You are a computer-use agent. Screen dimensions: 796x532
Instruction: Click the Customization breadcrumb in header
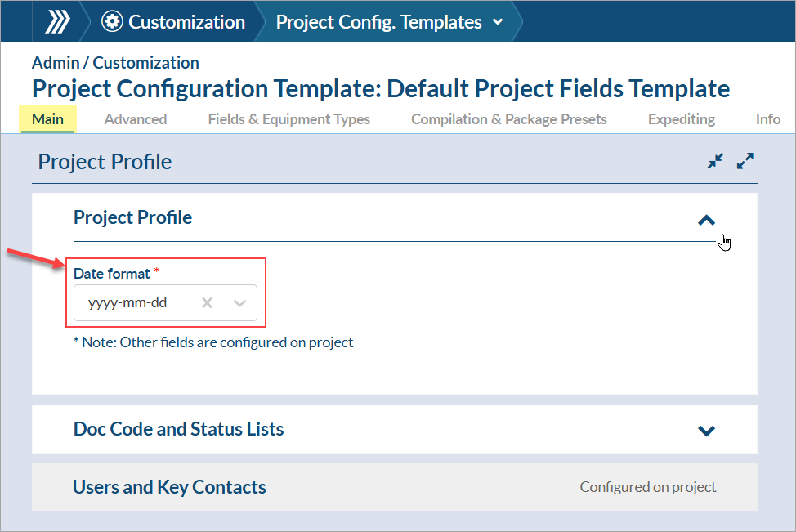[x=186, y=22]
